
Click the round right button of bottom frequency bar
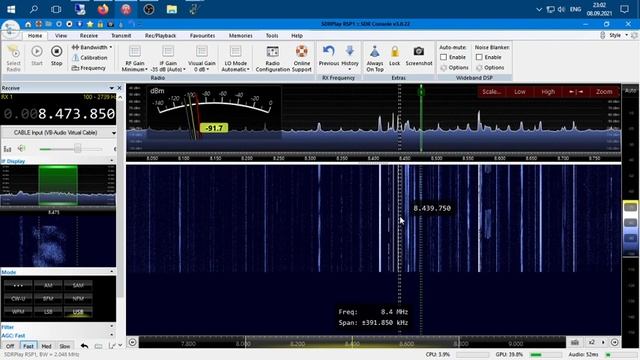615,342
